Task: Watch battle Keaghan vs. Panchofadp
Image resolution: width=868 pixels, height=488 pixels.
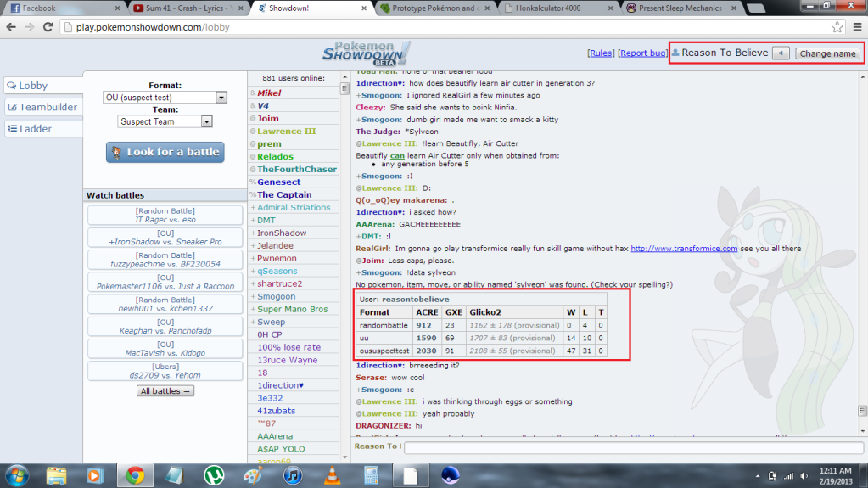Action: point(165,326)
